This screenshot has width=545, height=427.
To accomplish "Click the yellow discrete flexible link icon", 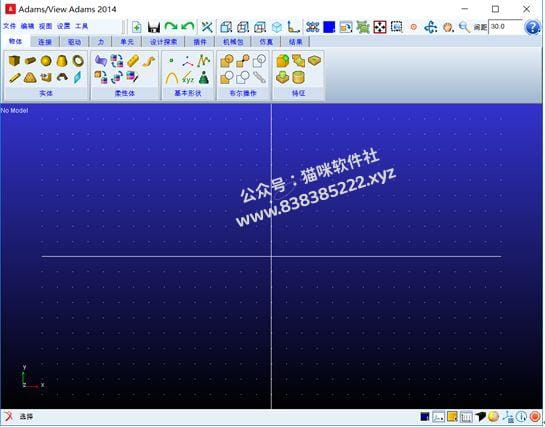I will (x=133, y=61).
